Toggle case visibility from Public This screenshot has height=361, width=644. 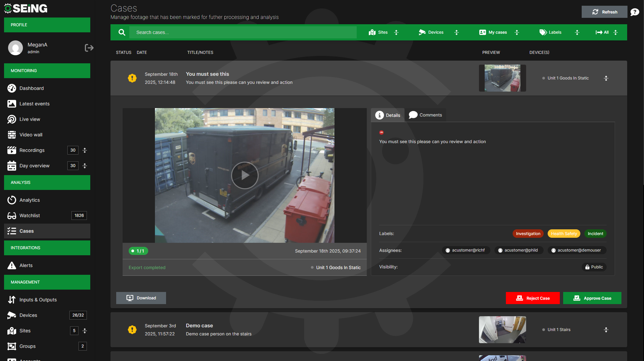tap(594, 267)
